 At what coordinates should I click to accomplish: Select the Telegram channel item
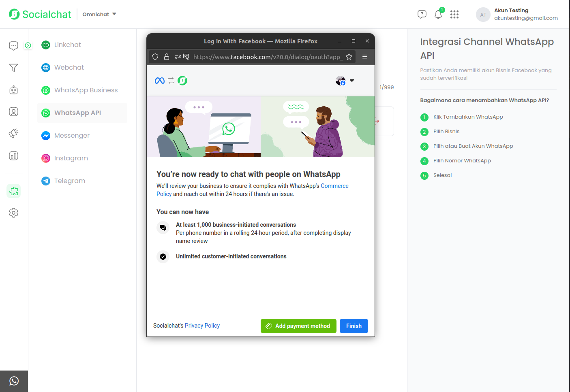(69, 181)
